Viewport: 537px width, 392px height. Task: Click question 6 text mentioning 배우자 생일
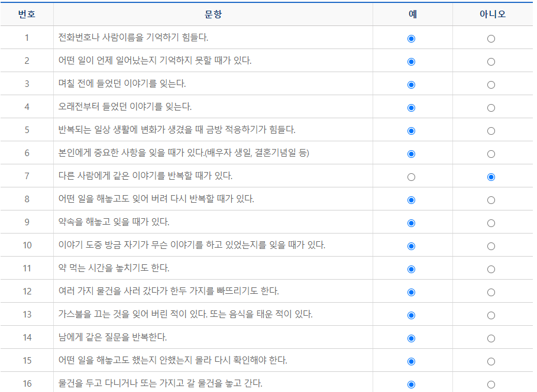click(x=183, y=153)
